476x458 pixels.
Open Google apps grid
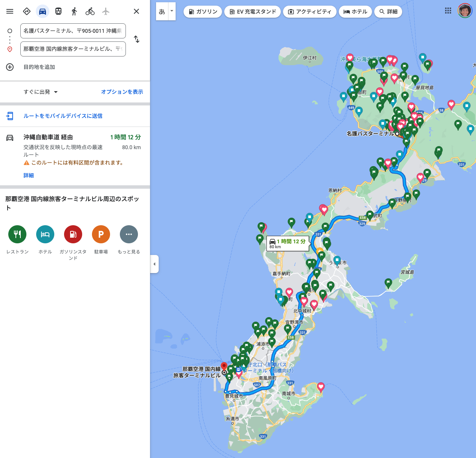click(448, 11)
